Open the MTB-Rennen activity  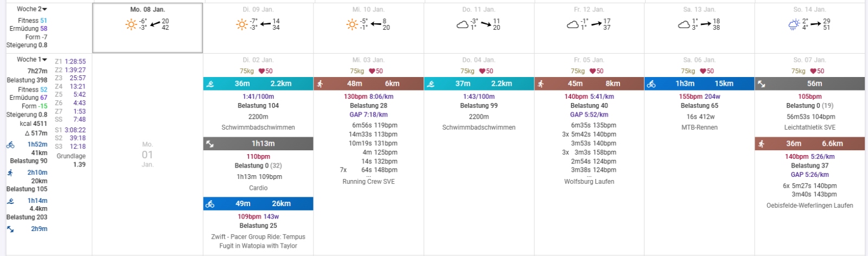tap(699, 127)
